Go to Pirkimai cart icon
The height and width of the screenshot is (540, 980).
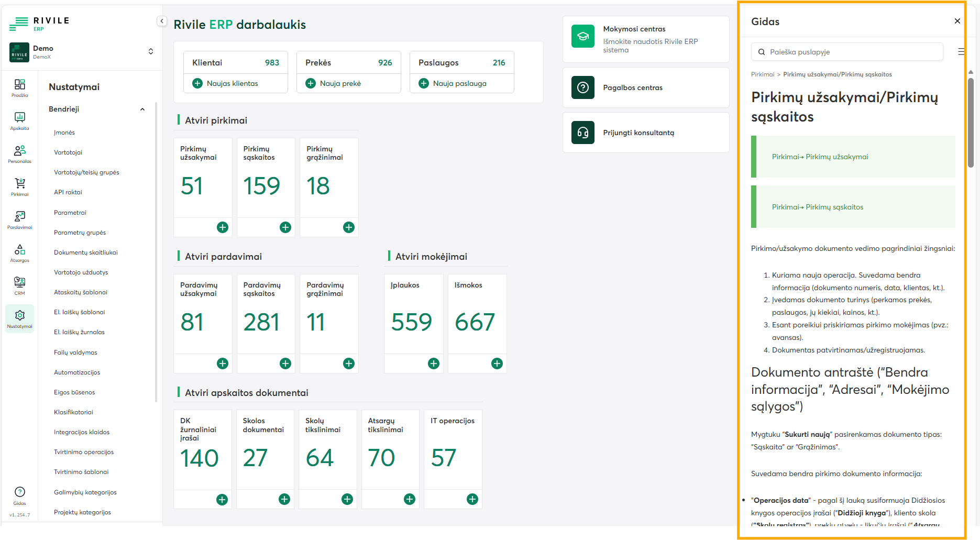coord(19,186)
